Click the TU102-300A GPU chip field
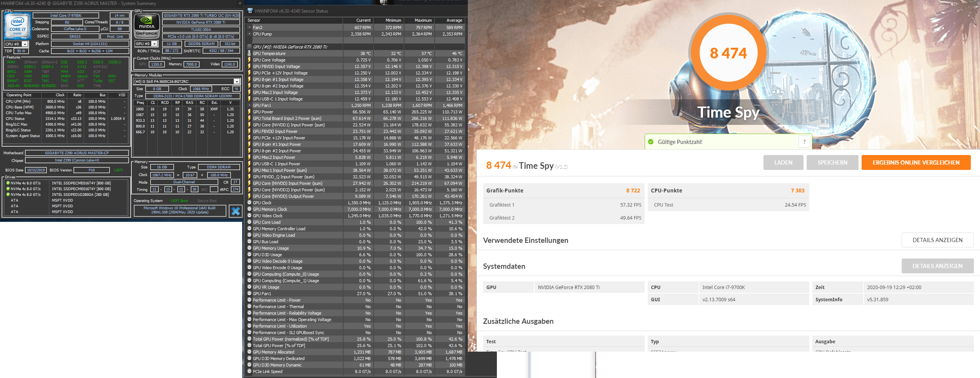The width and height of the screenshot is (980, 378). click(x=201, y=29)
